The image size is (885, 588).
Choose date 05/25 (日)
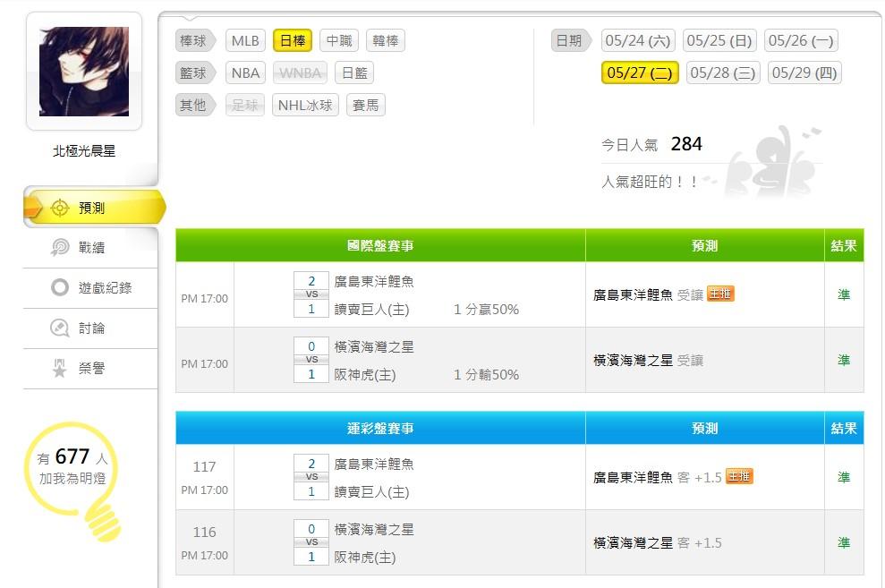pyautogui.click(x=719, y=40)
